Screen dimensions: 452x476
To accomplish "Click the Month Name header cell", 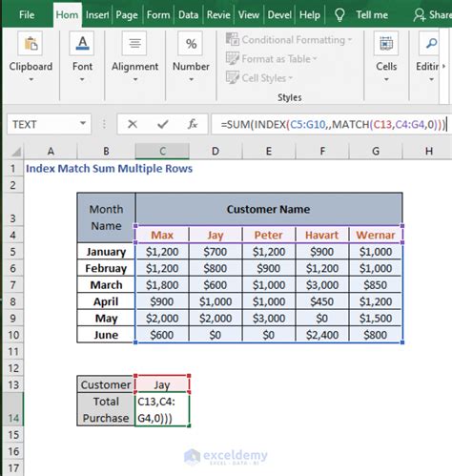I will tap(106, 217).
